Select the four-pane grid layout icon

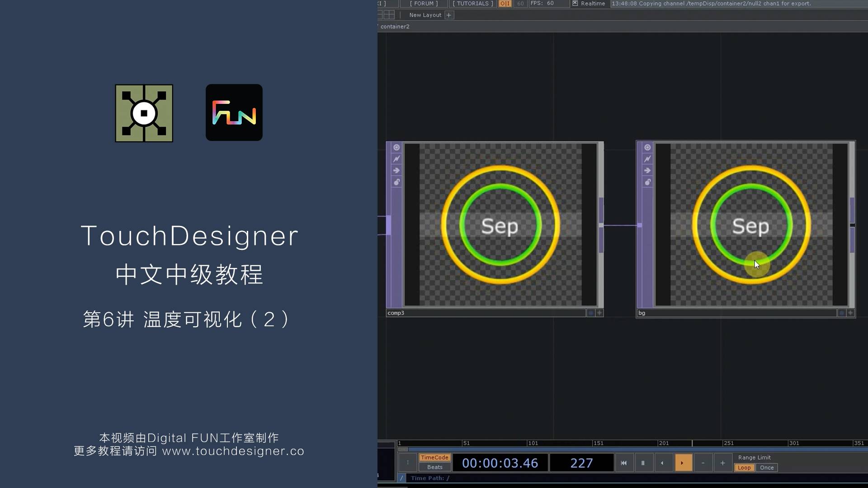coord(389,15)
